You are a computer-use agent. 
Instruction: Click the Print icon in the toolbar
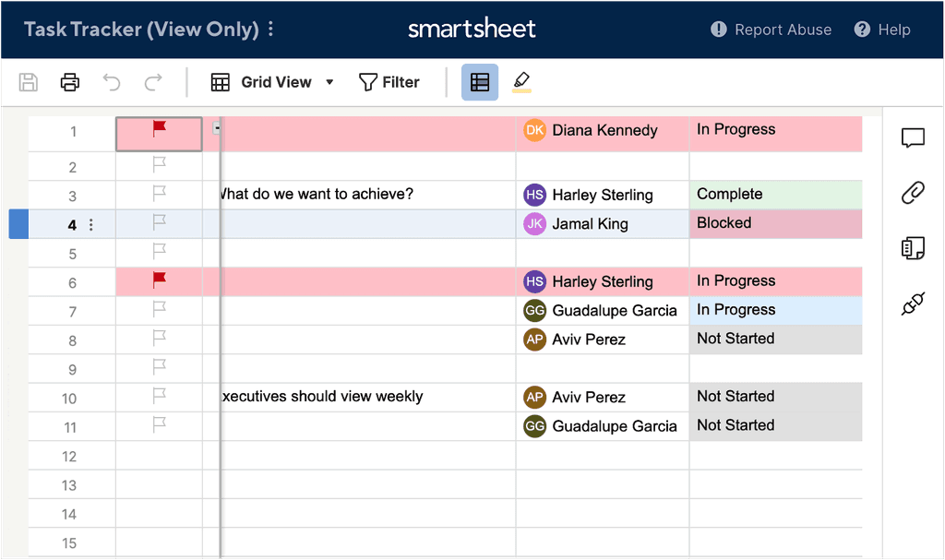[69, 81]
